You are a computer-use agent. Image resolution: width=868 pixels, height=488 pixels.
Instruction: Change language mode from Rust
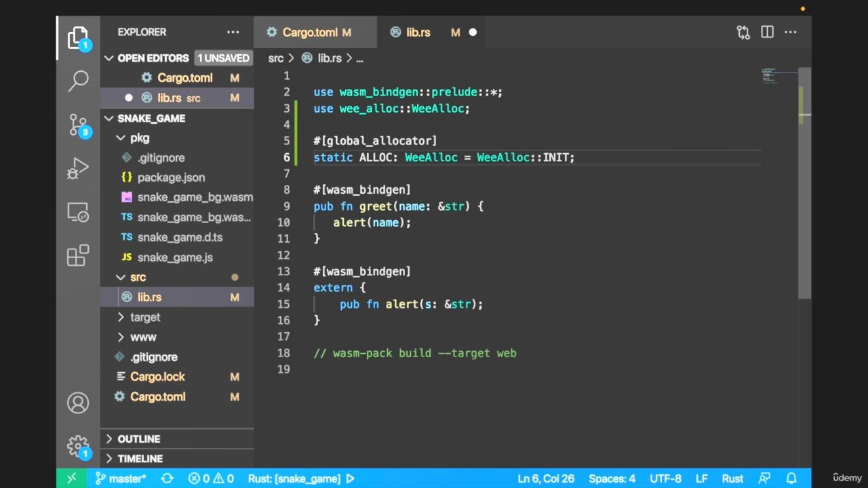point(732,479)
